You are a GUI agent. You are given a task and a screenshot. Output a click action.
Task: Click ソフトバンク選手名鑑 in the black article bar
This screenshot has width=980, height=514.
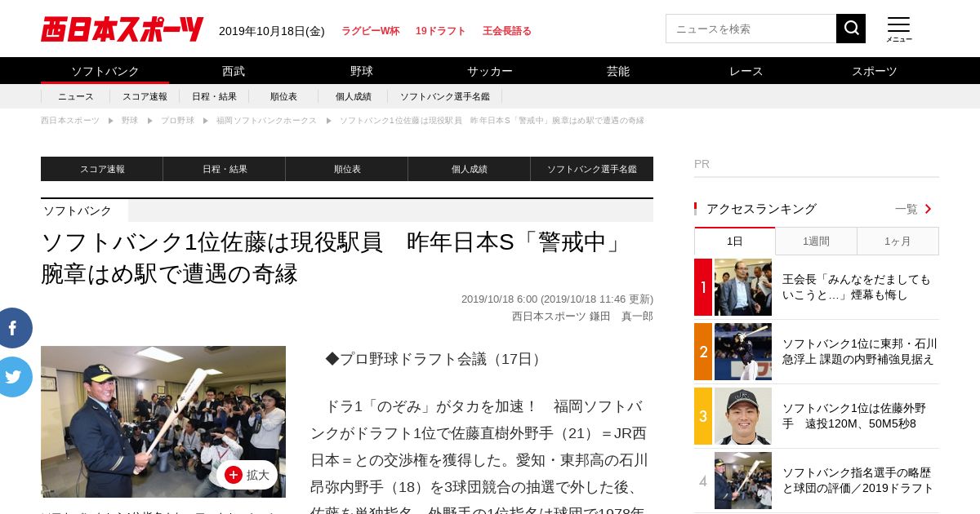[x=592, y=169]
